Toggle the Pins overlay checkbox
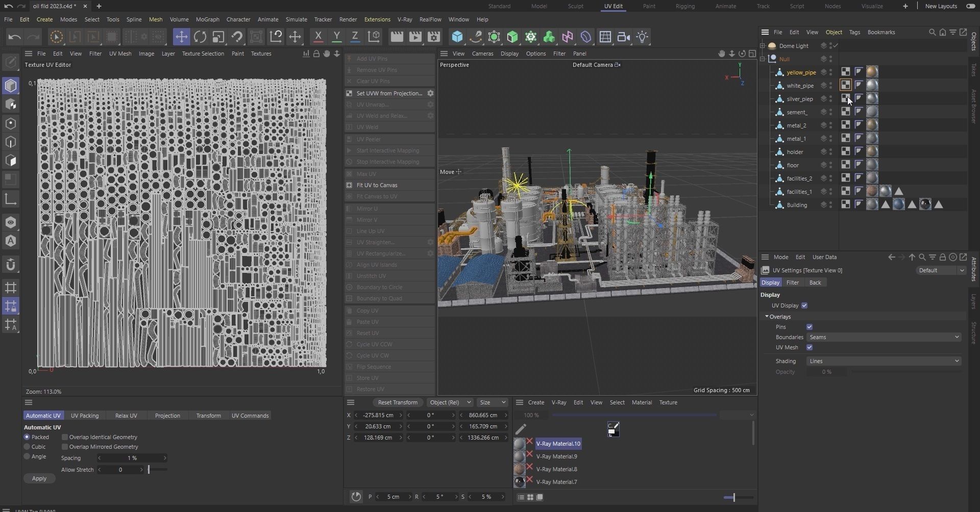Screen dimensions: 980x512 [810, 327]
